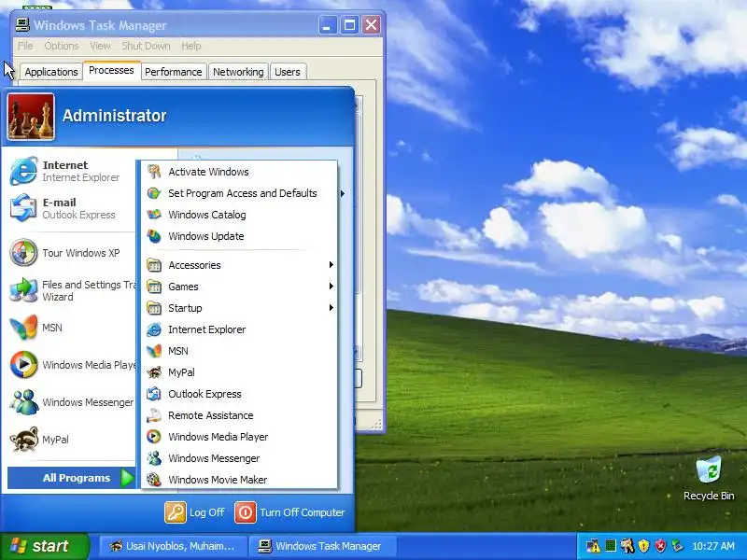
Task: Start Tour Windows XP
Action: point(72,253)
